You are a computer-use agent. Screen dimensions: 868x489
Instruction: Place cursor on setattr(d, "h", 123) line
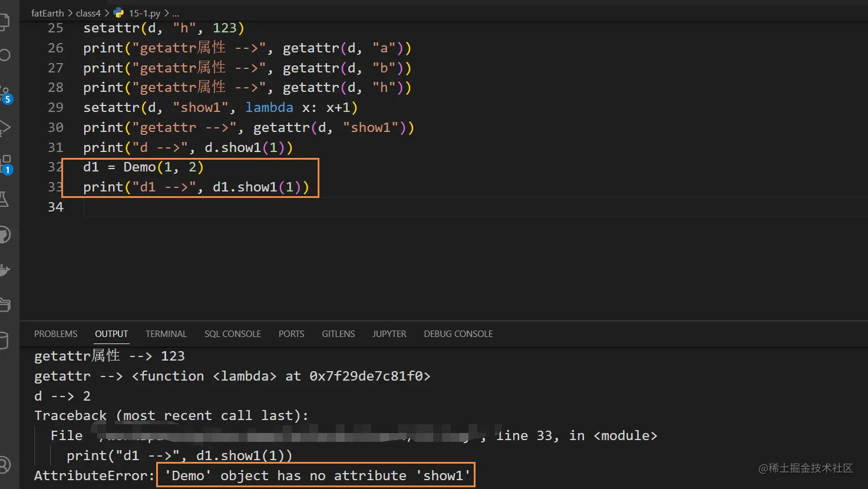point(164,28)
